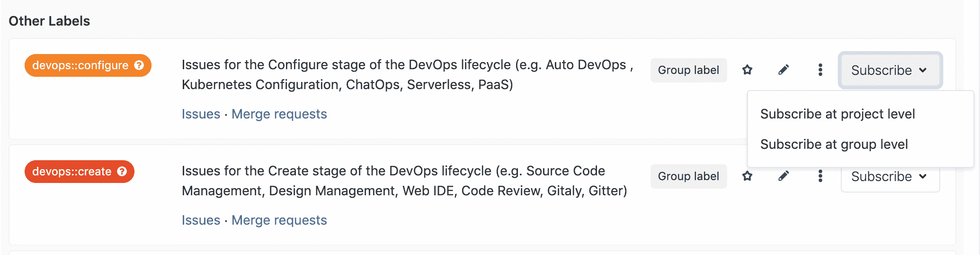
Task: Open more options kebab for devops::create
Action: [820, 176]
